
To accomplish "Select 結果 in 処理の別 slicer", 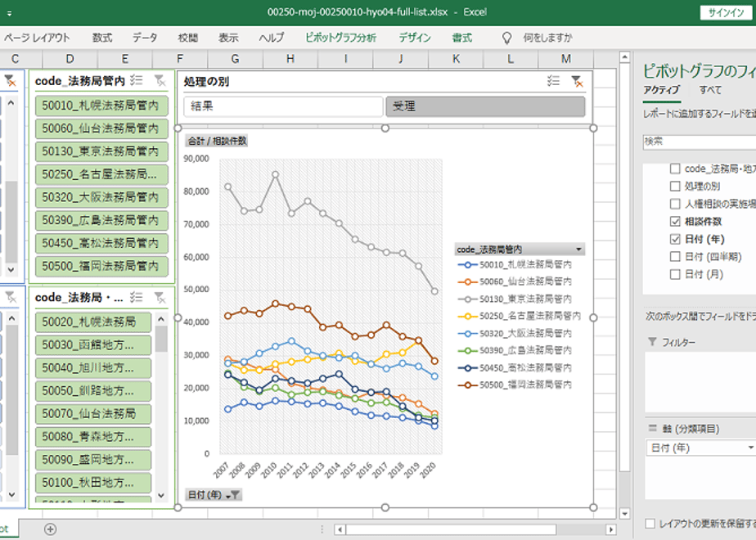I will [x=283, y=106].
